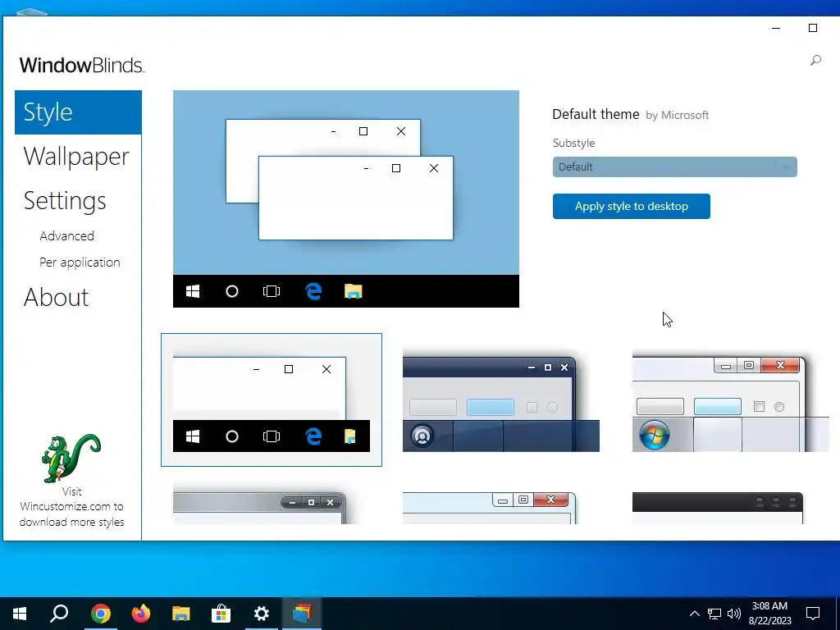The image size is (840, 630).
Task: Select the black titlebar style thumbnail
Action: (x=718, y=507)
